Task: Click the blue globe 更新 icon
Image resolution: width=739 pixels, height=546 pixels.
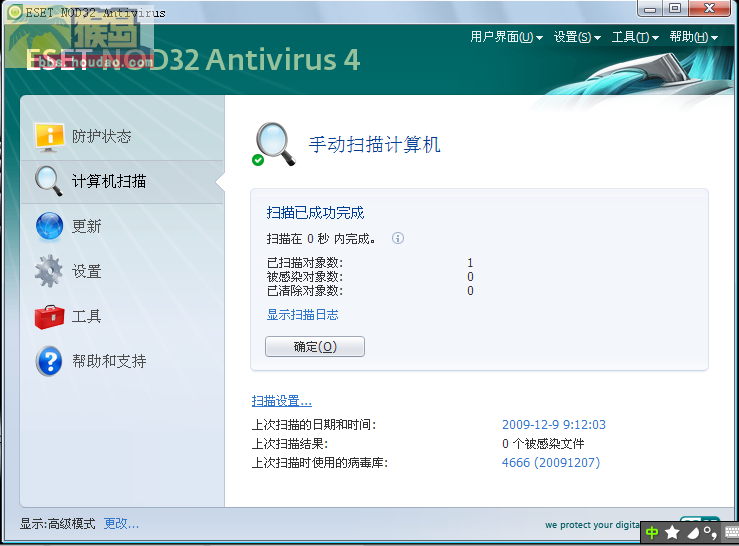Action: [x=49, y=226]
